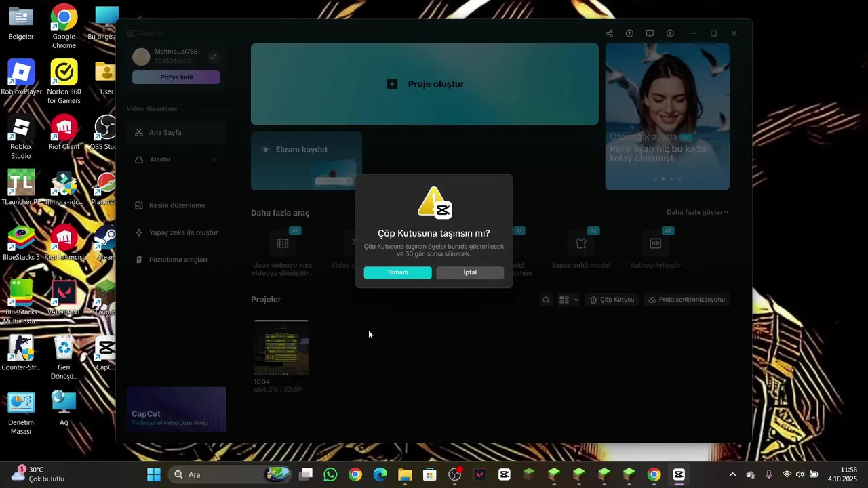Click the Otomatik ayarla promo banner
The height and width of the screenshot is (488, 868).
[667, 117]
